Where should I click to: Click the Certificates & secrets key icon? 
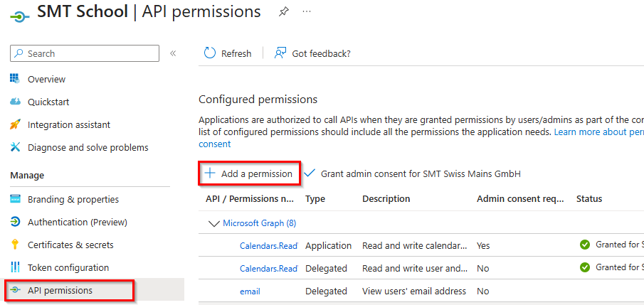coord(15,245)
